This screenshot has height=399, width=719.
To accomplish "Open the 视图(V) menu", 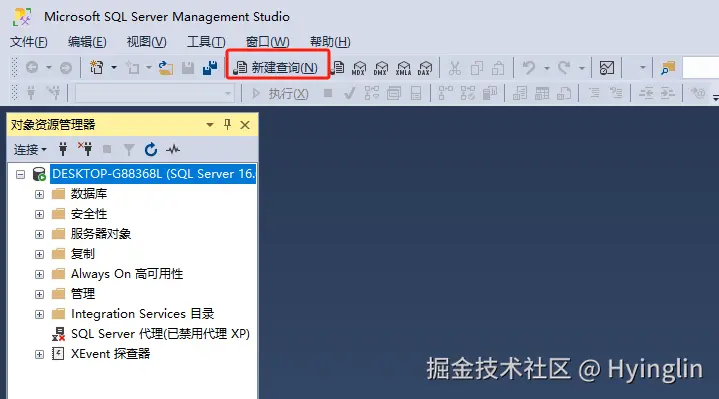I will point(146,42).
